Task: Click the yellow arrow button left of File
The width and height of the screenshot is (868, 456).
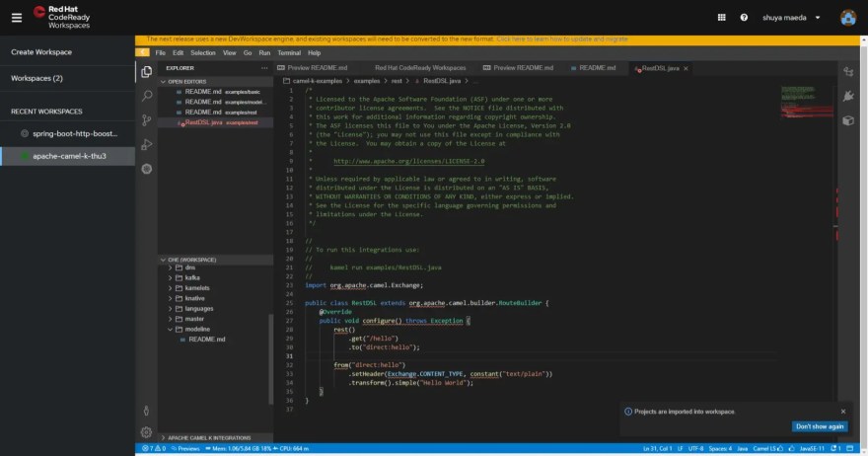Action: point(142,52)
